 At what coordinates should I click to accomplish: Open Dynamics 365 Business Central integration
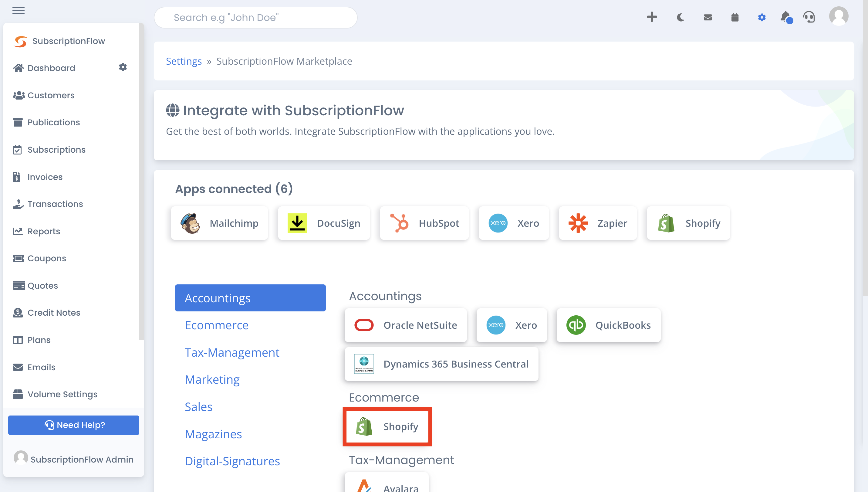point(441,364)
